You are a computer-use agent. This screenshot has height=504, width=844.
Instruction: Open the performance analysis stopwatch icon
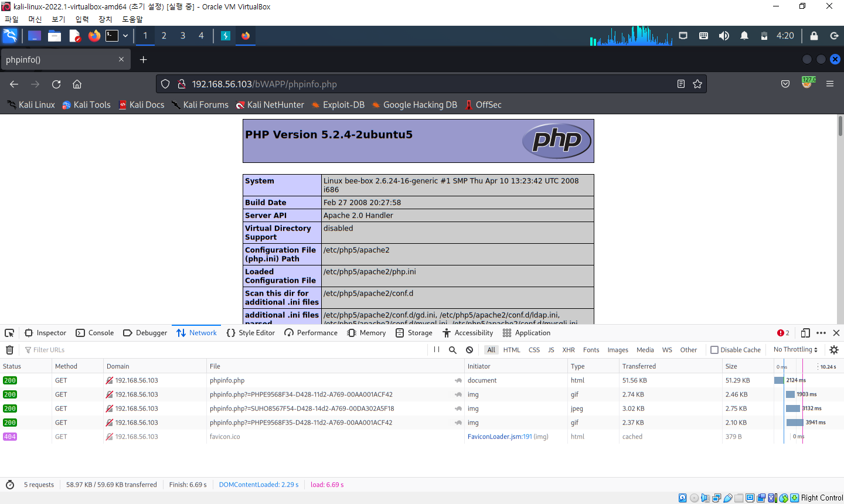coord(9,485)
